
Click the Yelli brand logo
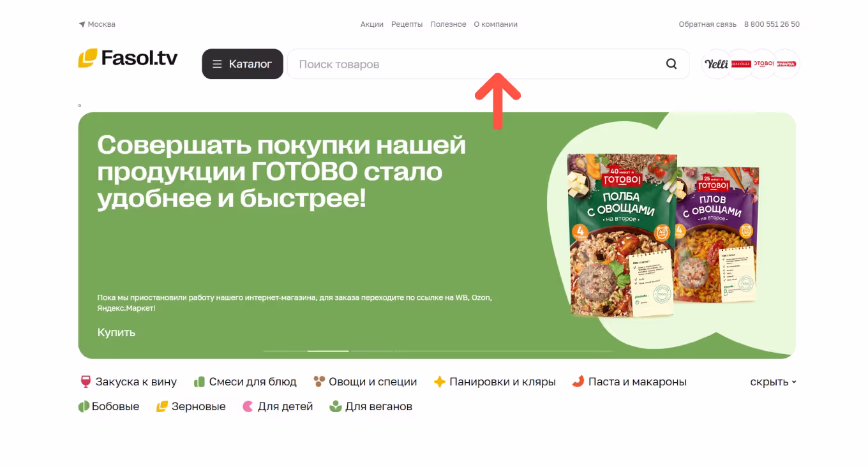716,64
